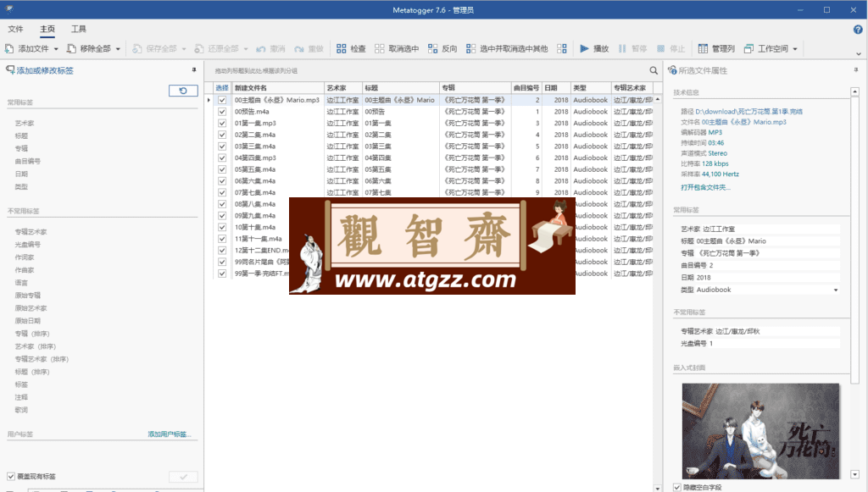The image size is (868, 492).
Task: Uncheck the 05第五集.m4a row checkbox
Action: [x=222, y=169]
